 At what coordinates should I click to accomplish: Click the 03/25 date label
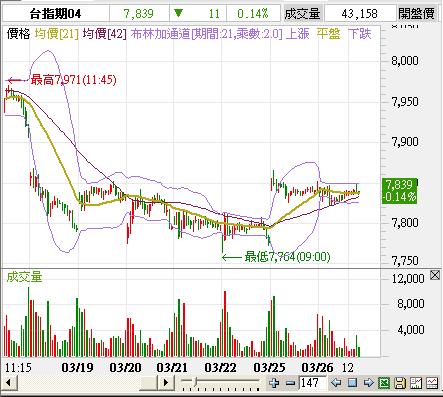click(269, 368)
